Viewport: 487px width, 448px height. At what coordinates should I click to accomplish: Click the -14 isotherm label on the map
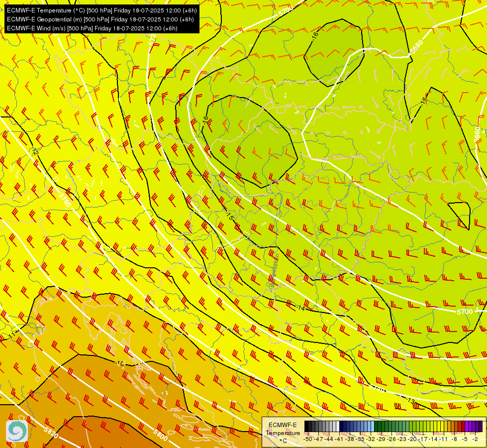coord(300,308)
